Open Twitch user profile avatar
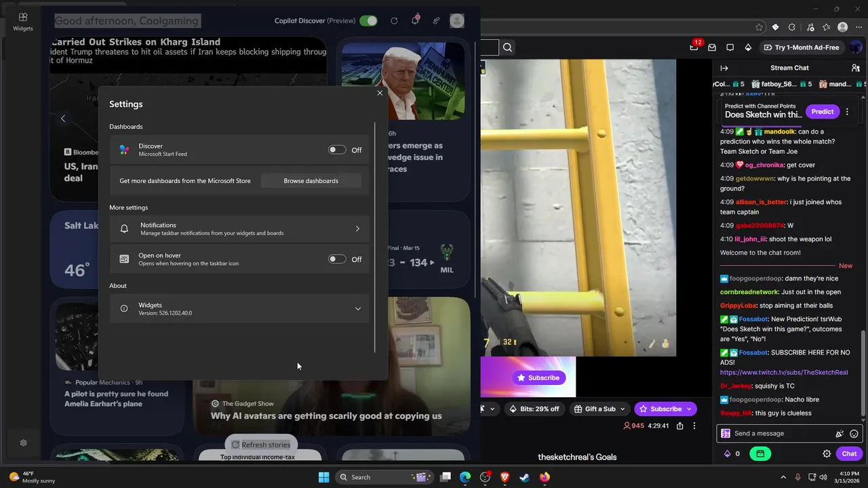Viewport: 868px width, 488px height. click(856, 47)
